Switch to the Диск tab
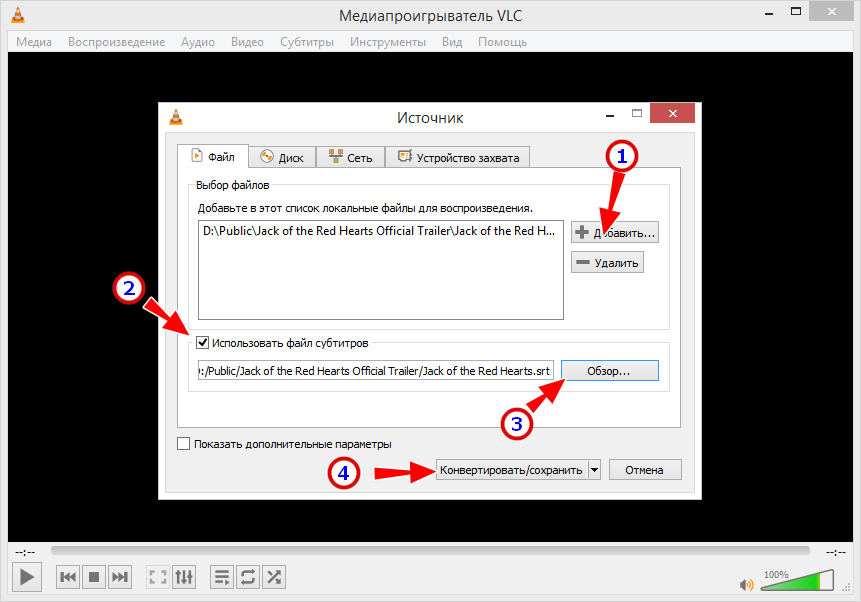The image size is (861, 602). 282,158
